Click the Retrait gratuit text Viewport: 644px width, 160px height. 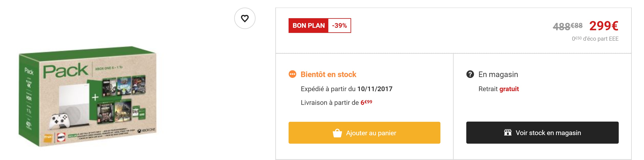click(498, 89)
